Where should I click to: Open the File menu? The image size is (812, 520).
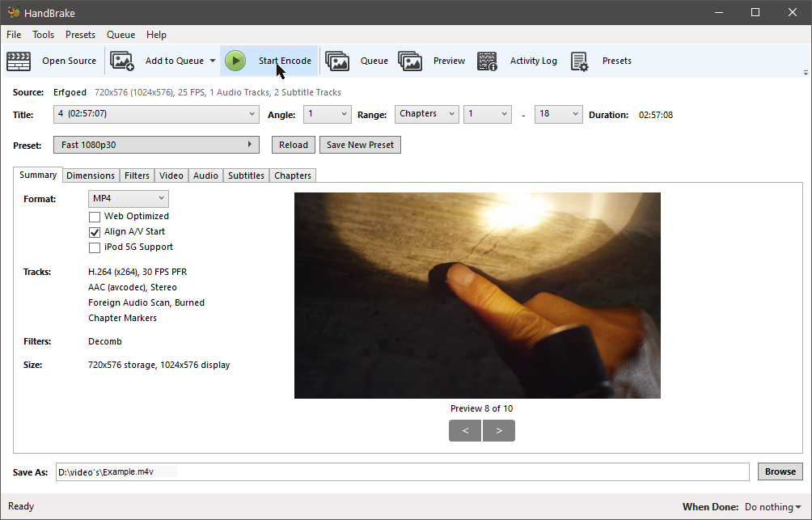tap(14, 35)
